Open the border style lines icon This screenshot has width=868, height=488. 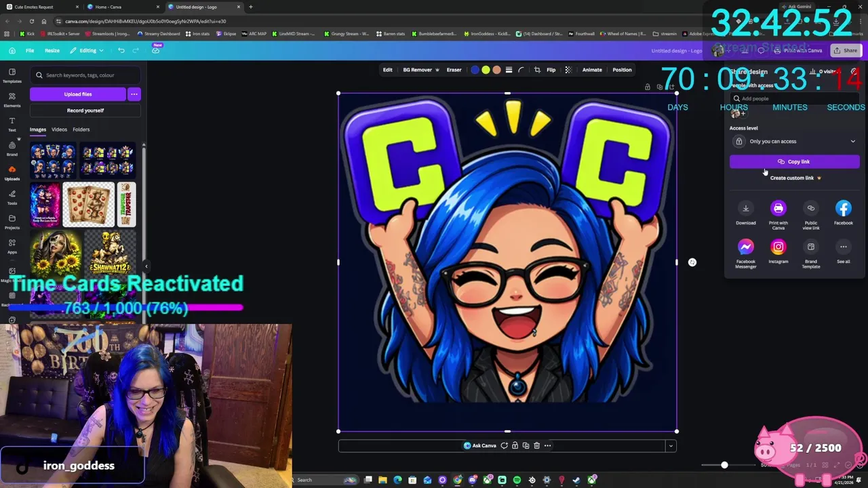tap(509, 70)
